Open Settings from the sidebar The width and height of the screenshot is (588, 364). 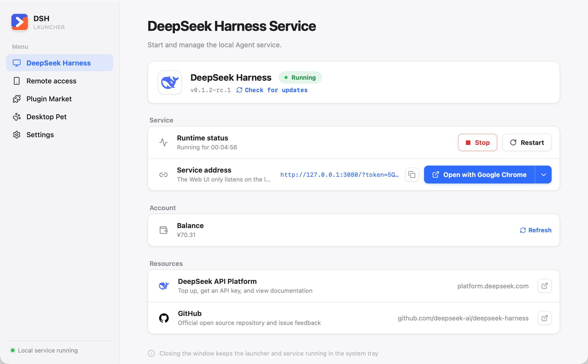[60, 135]
